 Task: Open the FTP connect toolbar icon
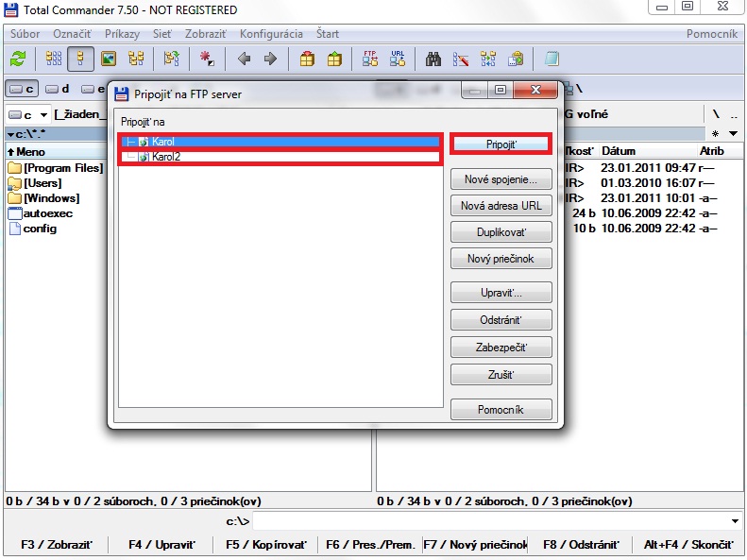pos(370,59)
